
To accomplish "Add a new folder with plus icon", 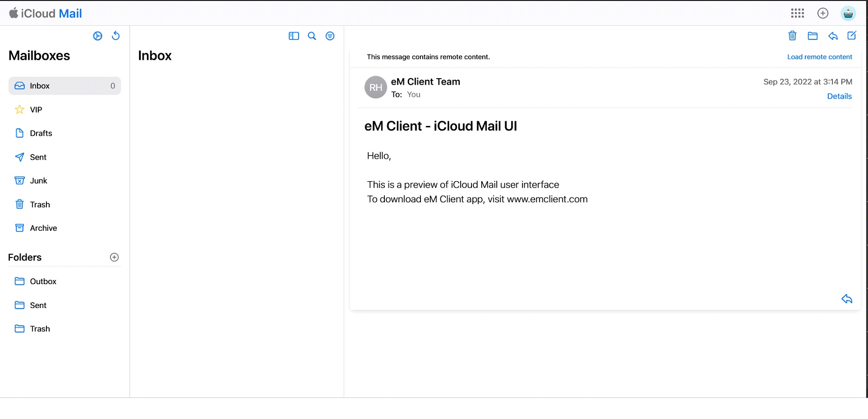I will 114,257.
